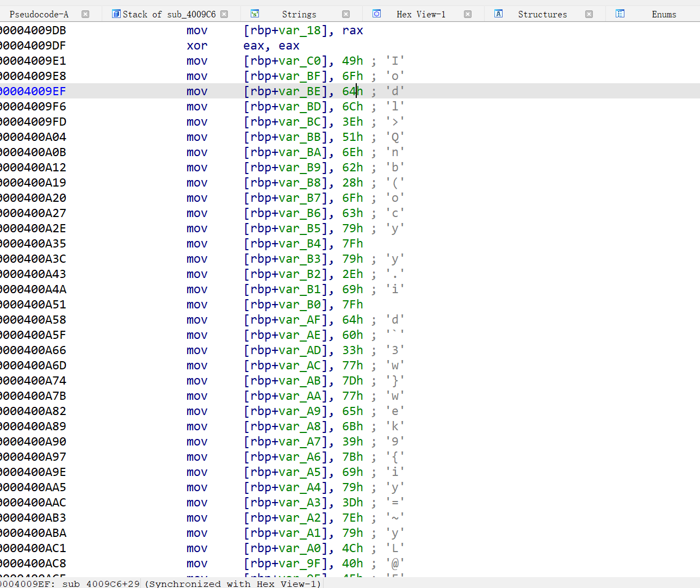Go to the Structures tab
The image size is (700, 588).
tap(542, 14)
